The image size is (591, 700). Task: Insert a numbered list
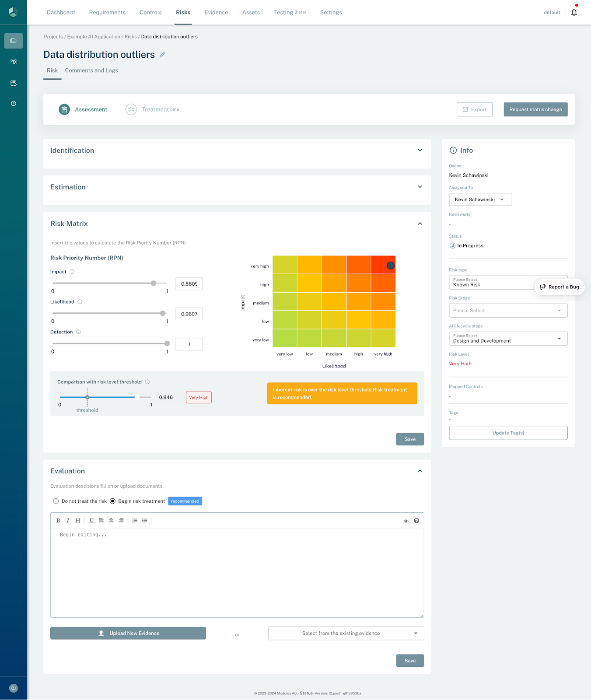tap(135, 521)
